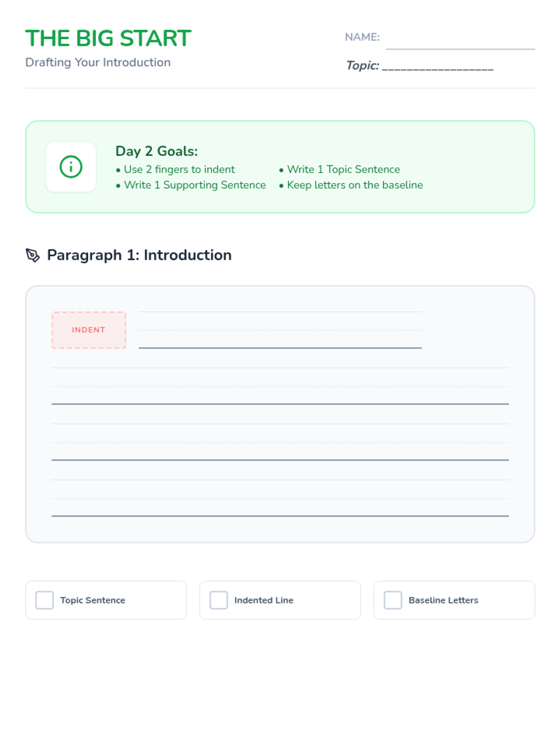Click the Topic blank line
The width and height of the screenshot is (560, 747).
click(438, 66)
